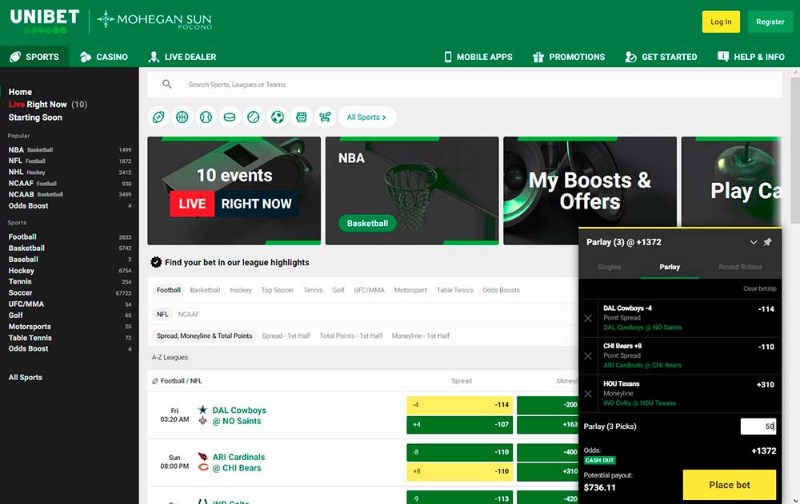The image size is (800, 504).
Task: Click the NO Saints fleur-de-lis logo
Action: pyautogui.click(x=203, y=421)
